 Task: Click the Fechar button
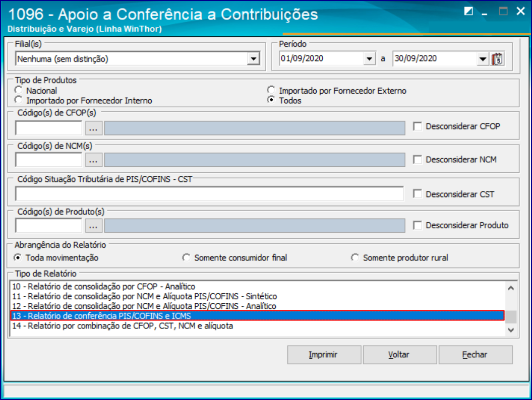(476, 355)
